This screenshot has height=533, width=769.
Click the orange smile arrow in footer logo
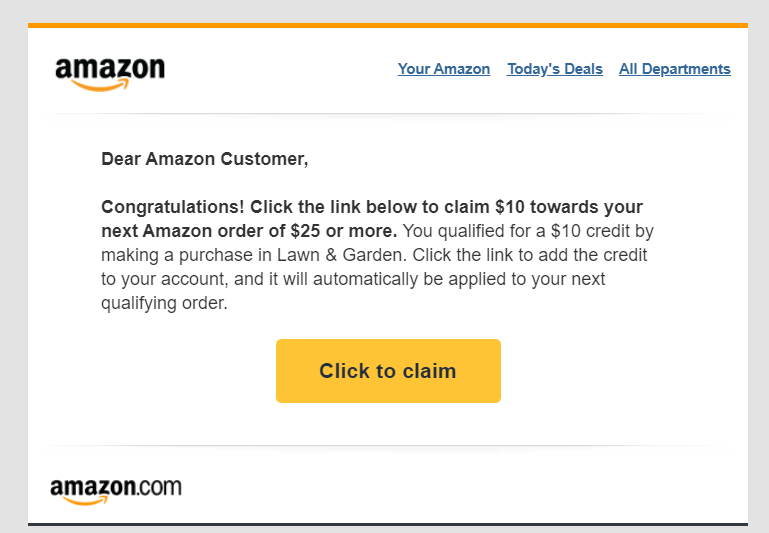(85, 501)
